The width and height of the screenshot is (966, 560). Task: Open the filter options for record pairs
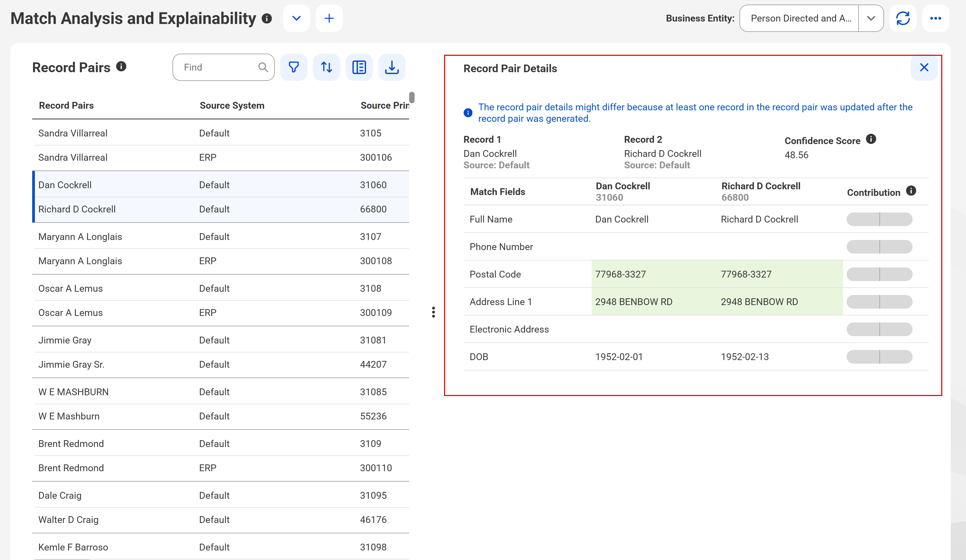pyautogui.click(x=294, y=68)
